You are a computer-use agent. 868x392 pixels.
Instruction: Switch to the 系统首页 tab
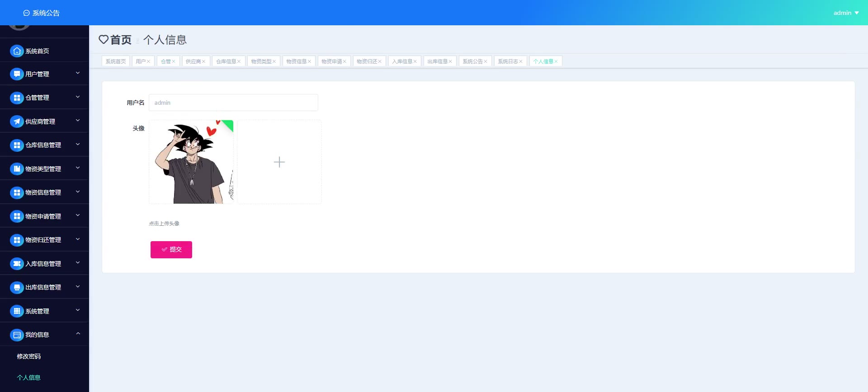pyautogui.click(x=116, y=61)
